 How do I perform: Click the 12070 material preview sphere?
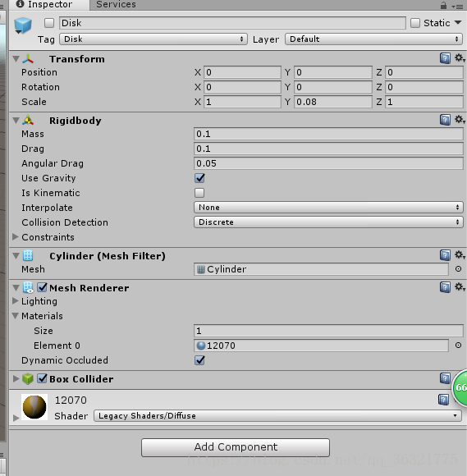point(34,407)
